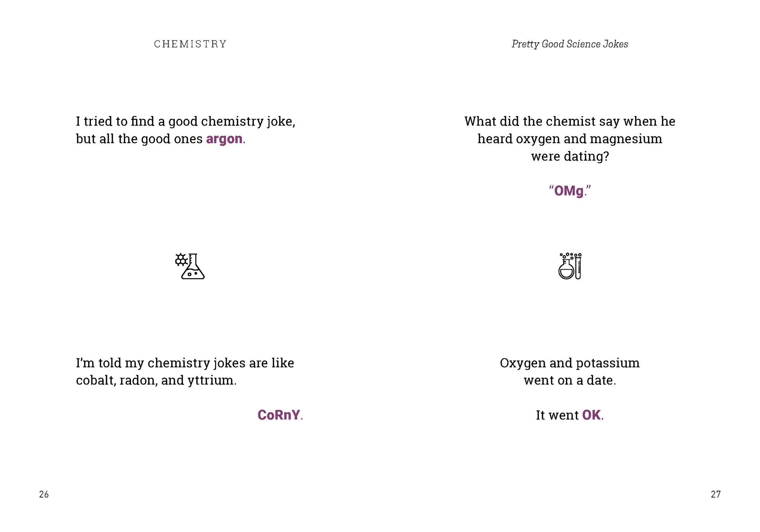760x532 pixels.
Task: Click the words "but all the good ones"
Action: pyautogui.click(x=139, y=139)
